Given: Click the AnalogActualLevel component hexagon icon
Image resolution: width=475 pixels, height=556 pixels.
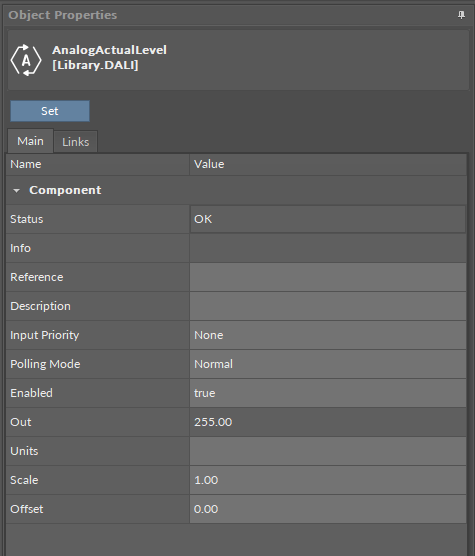Looking at the screenshot, I should click(x=26, y=60).
